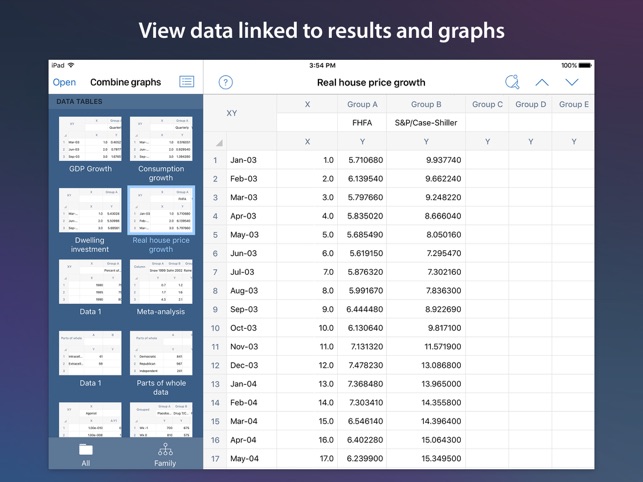Tap the Open button
The height and width of the screenshot is (482, 643).
[x=64, y=82]
